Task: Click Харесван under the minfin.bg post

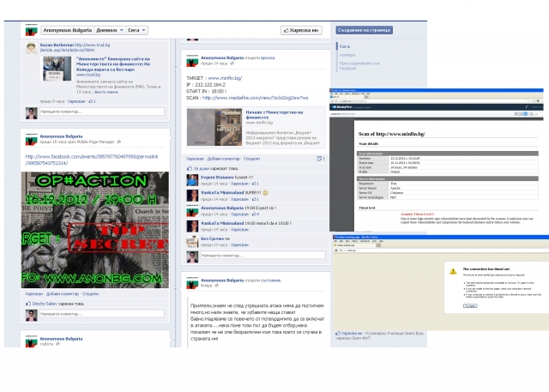Action: pyautogui.click(x=195, y=159)
